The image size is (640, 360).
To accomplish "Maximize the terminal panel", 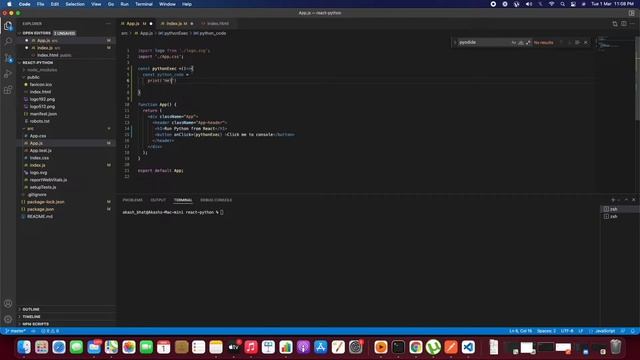I will click(x=626, y=200).
